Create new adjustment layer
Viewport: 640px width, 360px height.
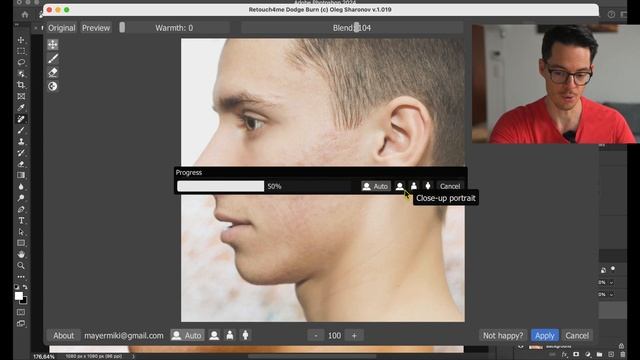click(588, 355)
